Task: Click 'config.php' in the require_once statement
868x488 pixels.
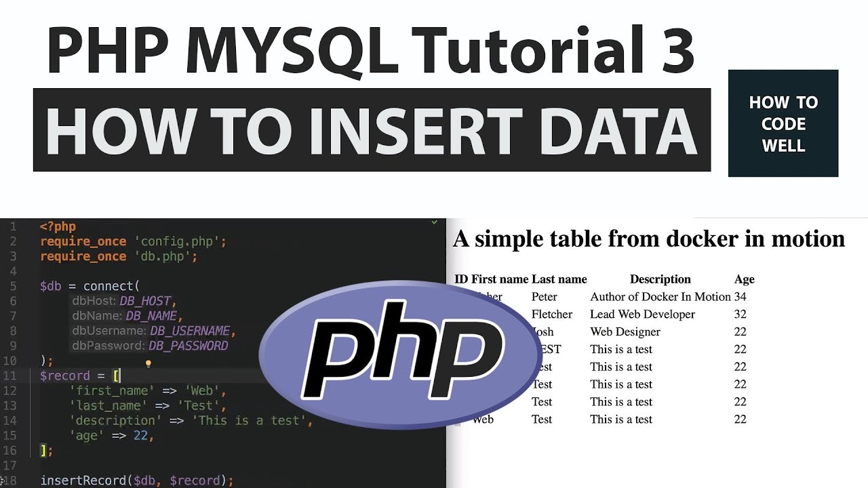Action: (x=176, y=242)
